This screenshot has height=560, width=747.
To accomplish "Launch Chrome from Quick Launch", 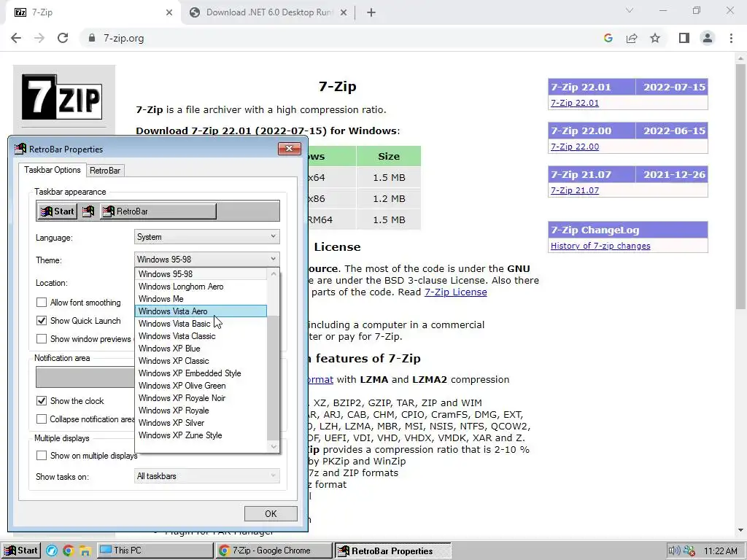I will (x=68, y=551).
